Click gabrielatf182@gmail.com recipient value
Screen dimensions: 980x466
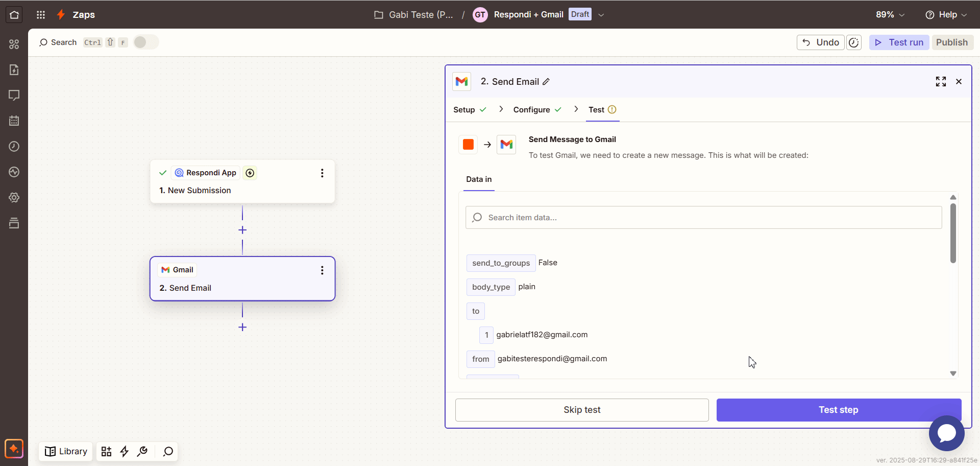tap(542, 335)
